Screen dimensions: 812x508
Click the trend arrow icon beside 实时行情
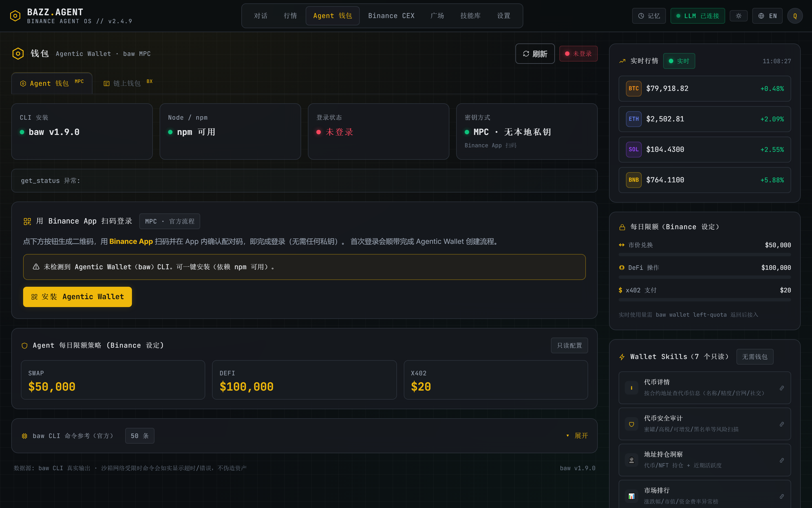(x=623, y=61)
